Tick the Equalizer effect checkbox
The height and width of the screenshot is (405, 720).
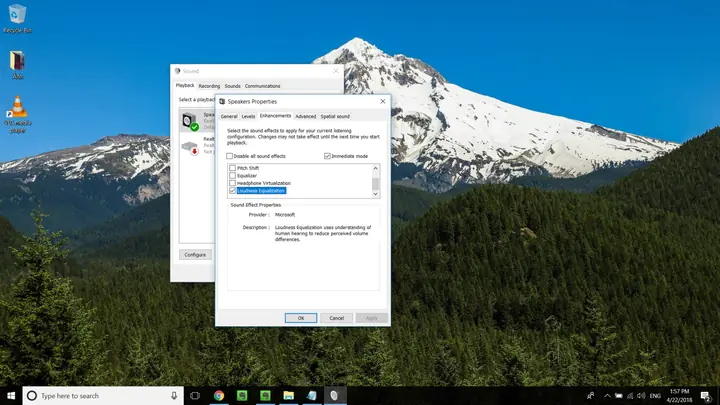pyautogui.click(x=233, y=176)
